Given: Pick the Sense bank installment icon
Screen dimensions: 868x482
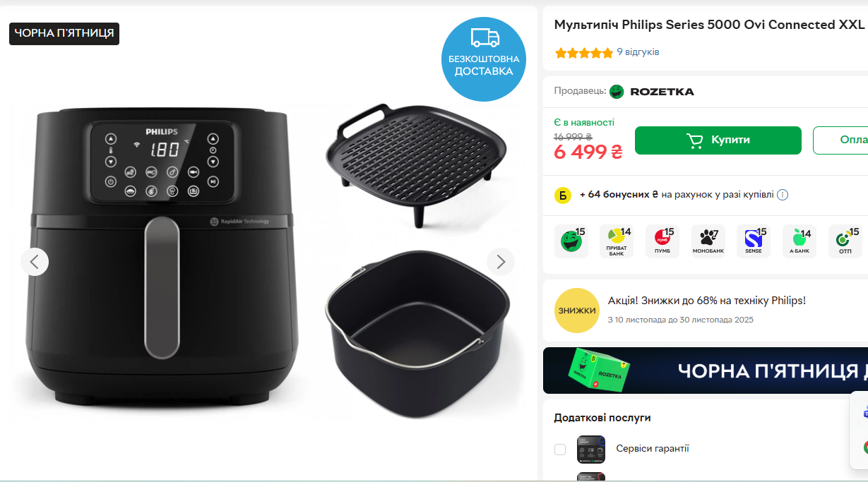Looking at the screenshot, I should 754,241.
